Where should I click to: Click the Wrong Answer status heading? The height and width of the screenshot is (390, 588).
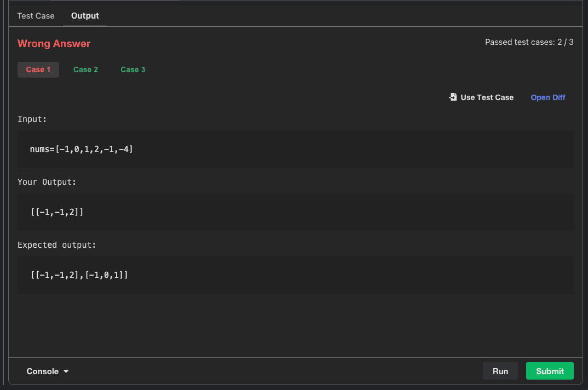tap(54, 44)
